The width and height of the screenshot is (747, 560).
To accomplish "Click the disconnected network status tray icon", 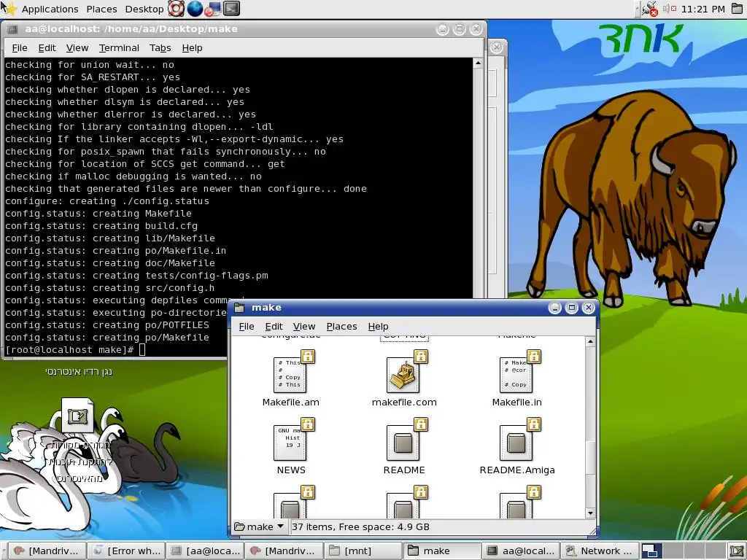I will [649, 9].
